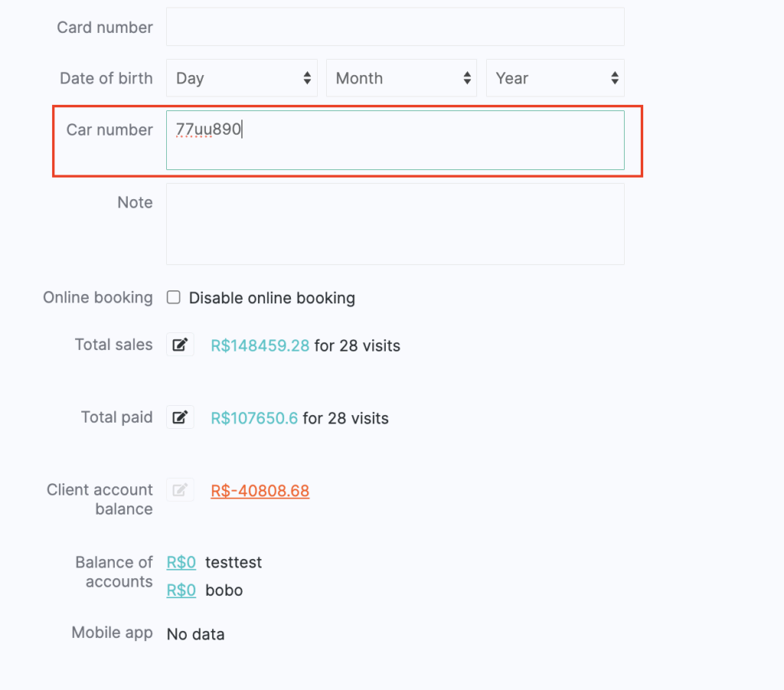Click the edit icon beside Total paid

(x=180, y=417)
